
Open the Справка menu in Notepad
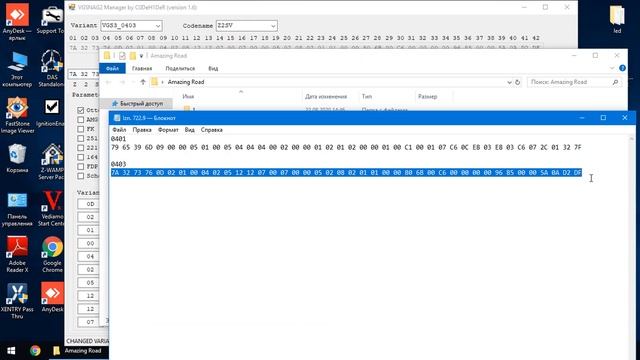211,130
